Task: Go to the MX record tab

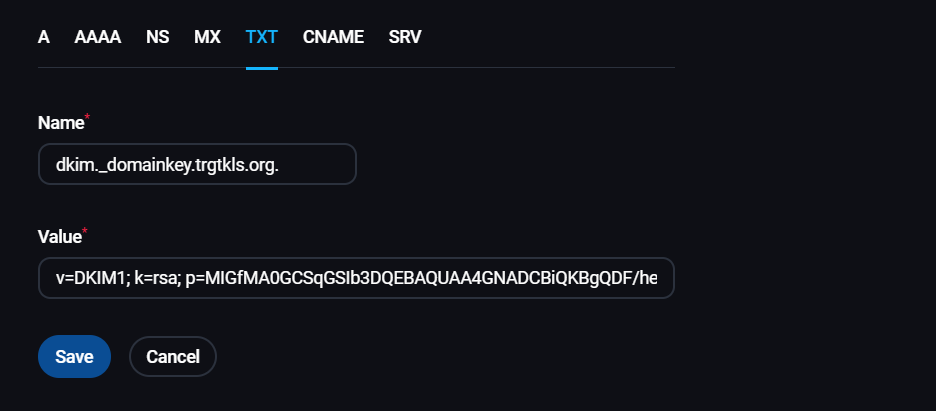Action: point(207,37)
